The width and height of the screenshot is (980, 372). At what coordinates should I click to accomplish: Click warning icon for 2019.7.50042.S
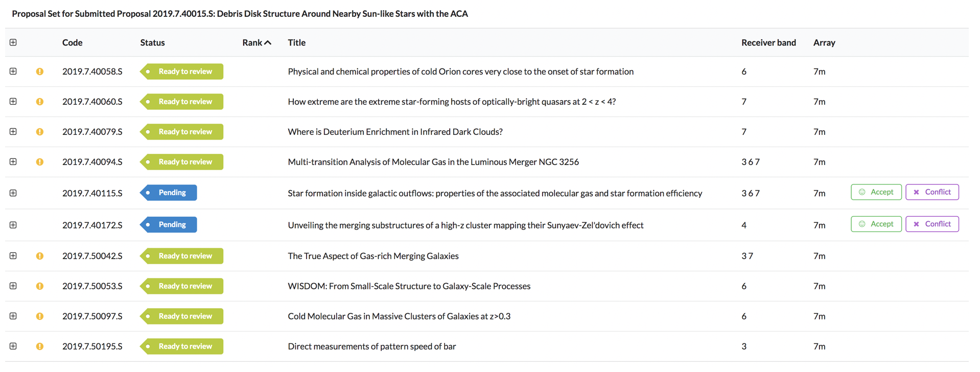(39, 256)
